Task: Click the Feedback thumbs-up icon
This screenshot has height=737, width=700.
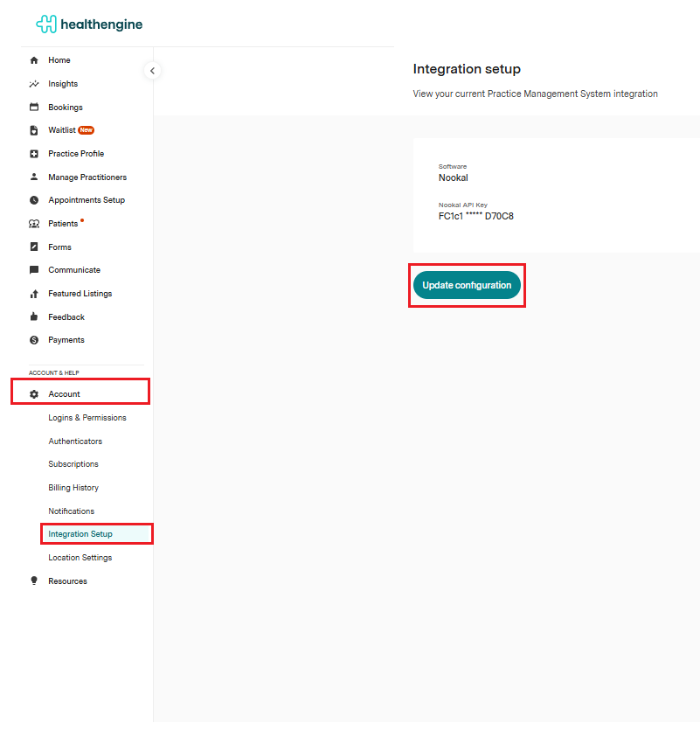Action: pyautogui.click(x=34, y=317)
